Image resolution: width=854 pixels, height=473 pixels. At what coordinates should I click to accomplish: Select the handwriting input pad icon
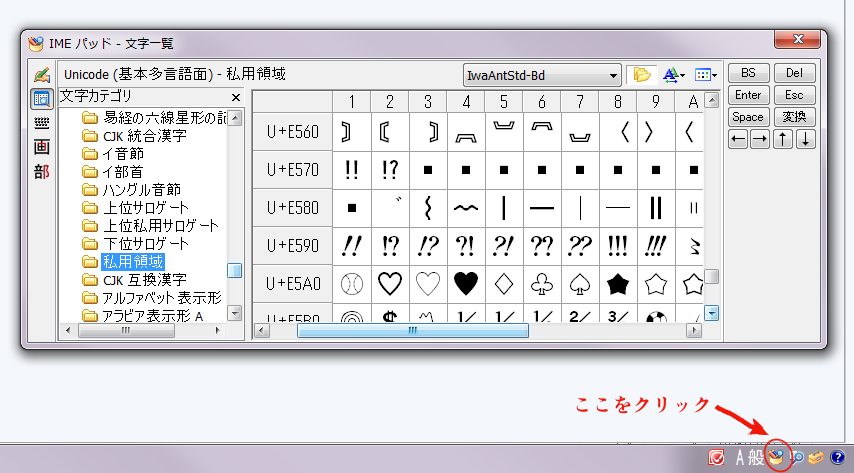41,76
